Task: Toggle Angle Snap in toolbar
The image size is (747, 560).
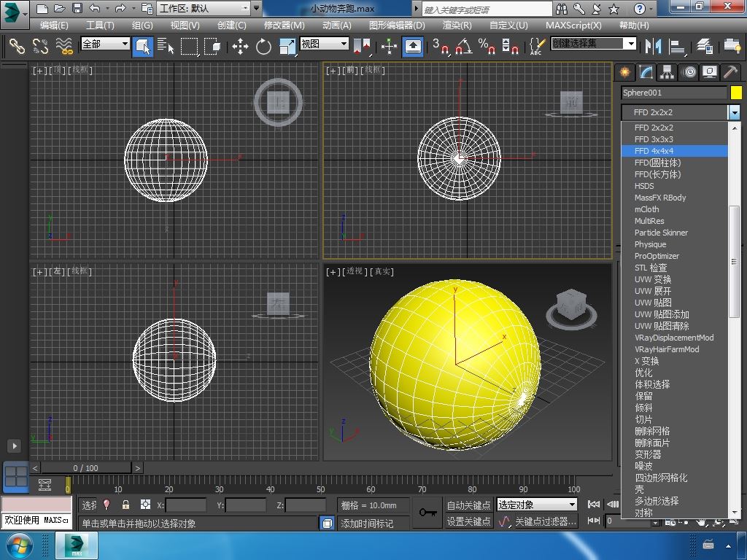Action: point(463,47)
